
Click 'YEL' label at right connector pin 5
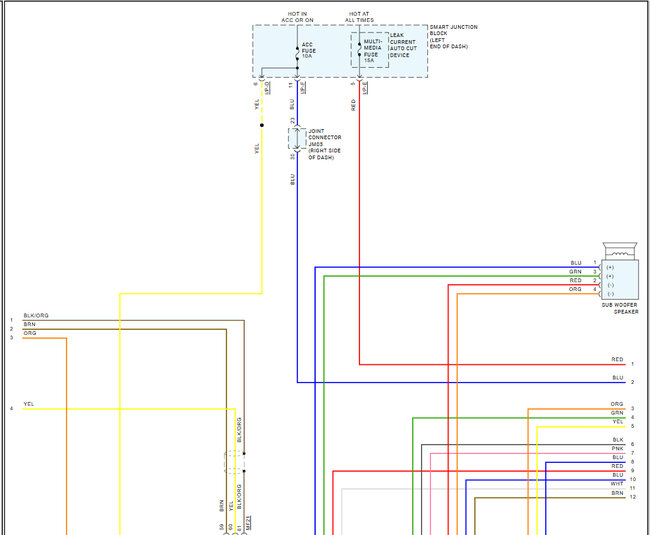tap(618, 422)
